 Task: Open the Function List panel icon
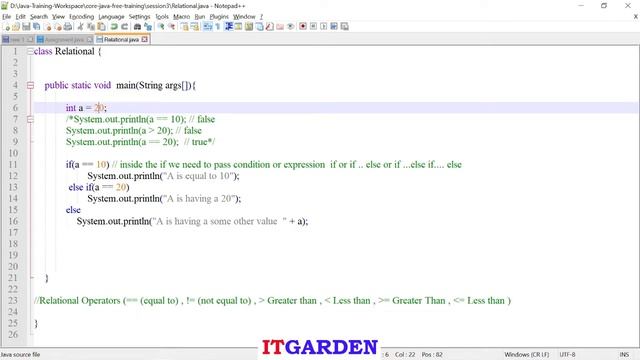click(269, 27)
